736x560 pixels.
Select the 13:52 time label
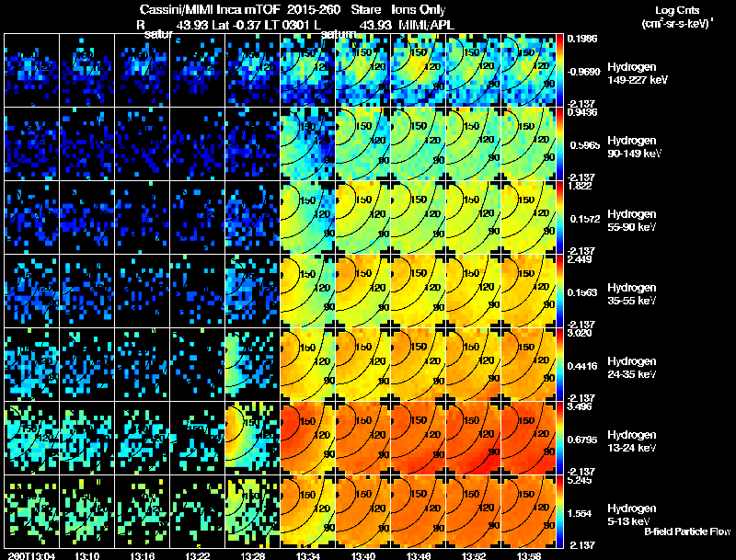[474, 556]
